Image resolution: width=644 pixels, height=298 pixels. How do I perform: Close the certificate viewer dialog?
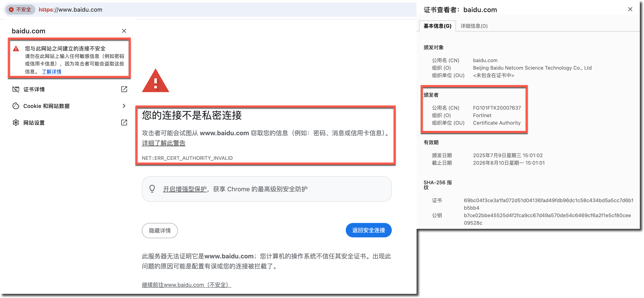[x=630, y=9]
